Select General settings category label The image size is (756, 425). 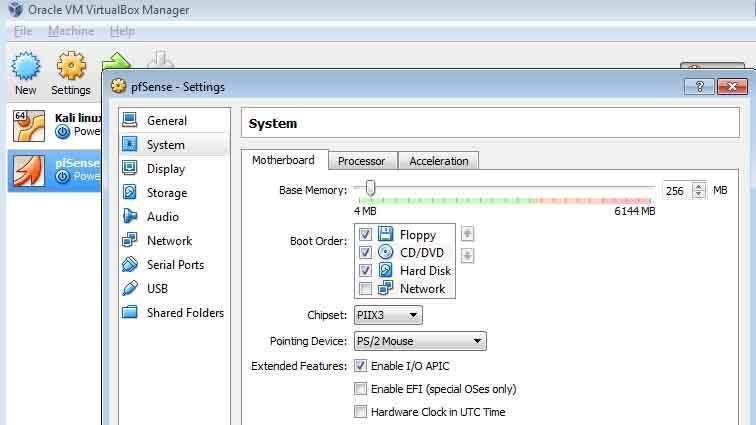coord(167,121)
